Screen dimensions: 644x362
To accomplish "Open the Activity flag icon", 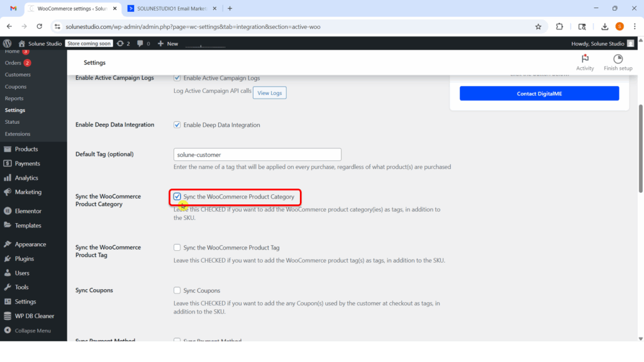I will (x=585, y=58).
